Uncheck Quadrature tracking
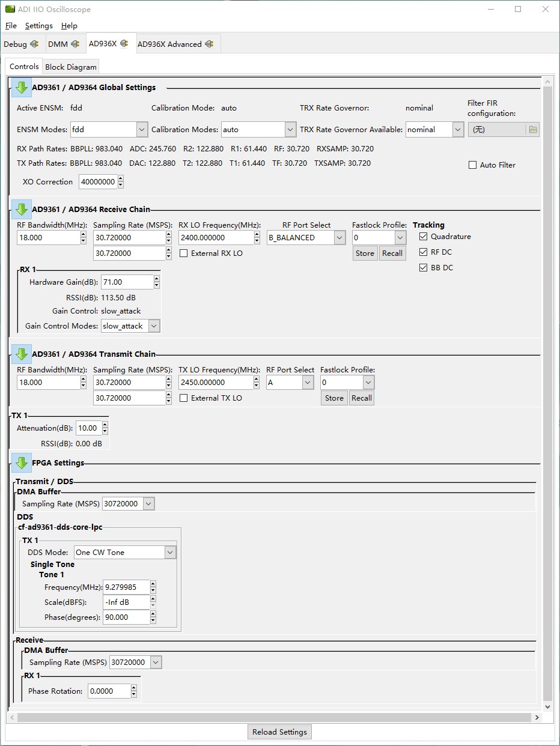 pos(424,237)
